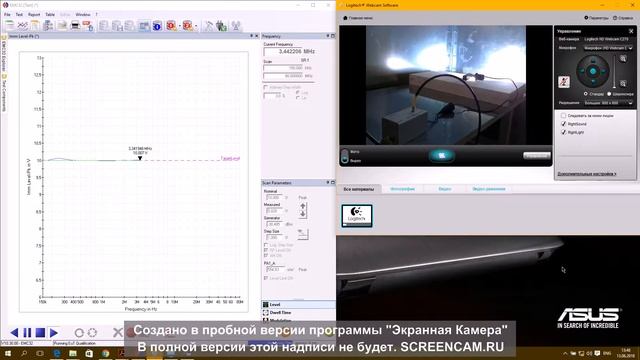Open the Table menu in EMC32
Screen dimensions: 640x360
(x=50, y=14)
